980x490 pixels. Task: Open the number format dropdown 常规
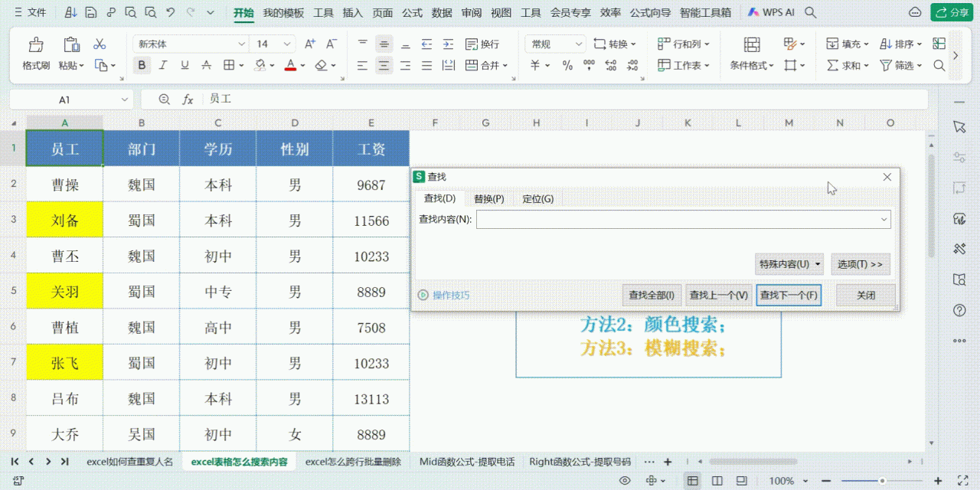(x=556, y=44)
